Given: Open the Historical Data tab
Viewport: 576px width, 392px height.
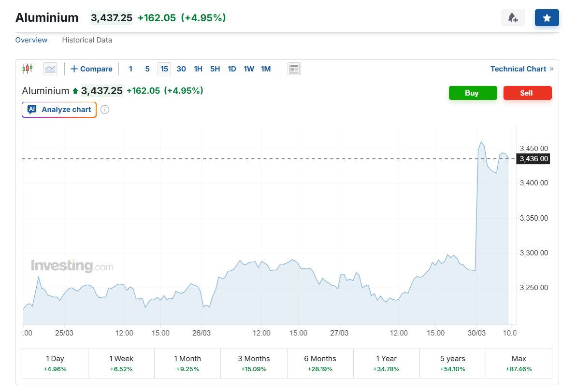Looking at the screenshot, I should pyautogui.click(x=87, y=40).
